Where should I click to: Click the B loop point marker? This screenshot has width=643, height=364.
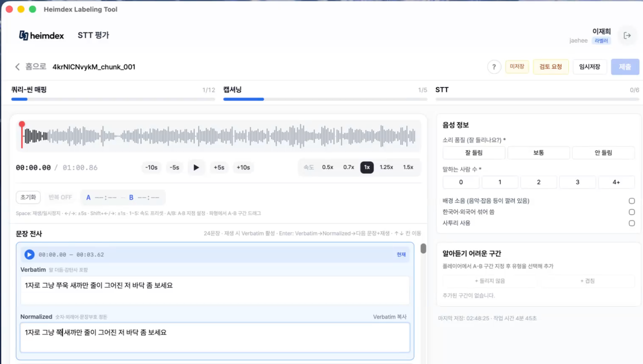coord(131,197)
